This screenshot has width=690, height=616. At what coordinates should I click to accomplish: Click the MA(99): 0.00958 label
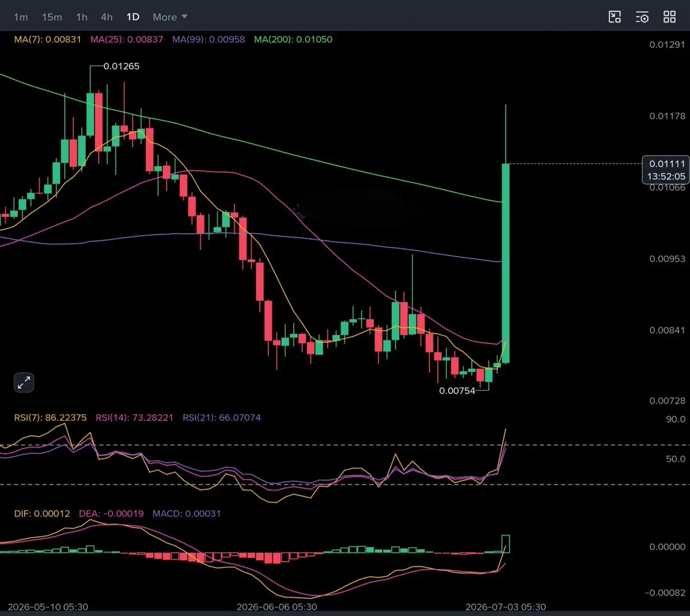[209, 40]
